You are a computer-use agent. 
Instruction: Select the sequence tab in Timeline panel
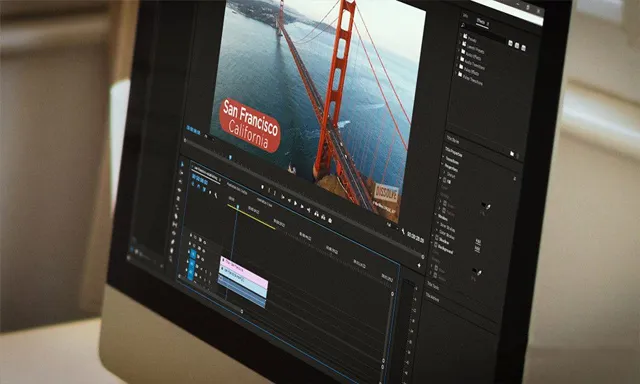206,173
